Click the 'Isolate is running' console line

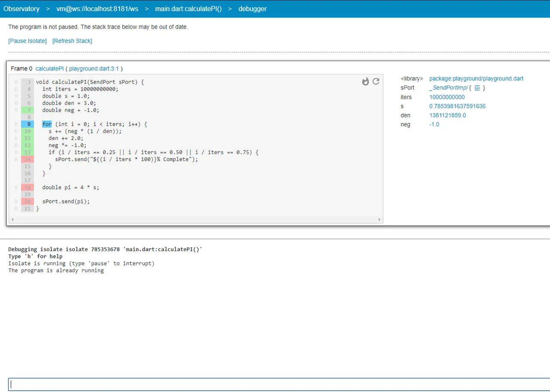point(81,263)
